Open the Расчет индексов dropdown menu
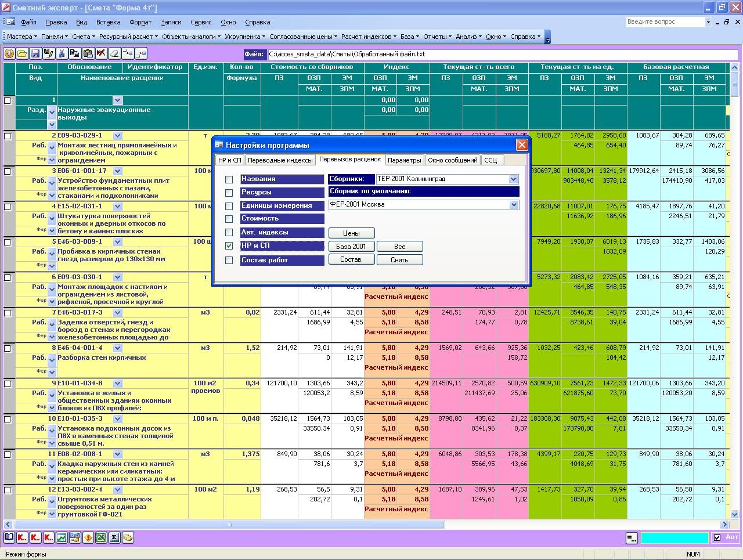The width and height of the screenshot is (743, 560). pos(369,37)
